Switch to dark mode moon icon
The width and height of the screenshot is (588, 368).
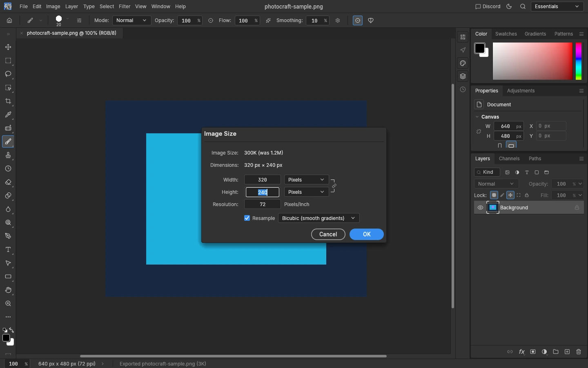[509, 7]
